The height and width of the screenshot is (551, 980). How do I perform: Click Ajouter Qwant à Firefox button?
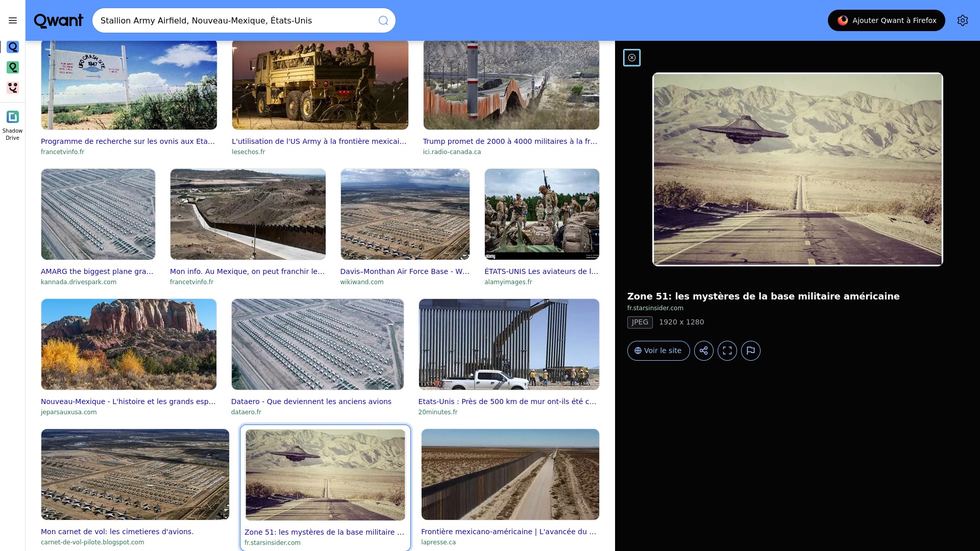click(886, 20)
